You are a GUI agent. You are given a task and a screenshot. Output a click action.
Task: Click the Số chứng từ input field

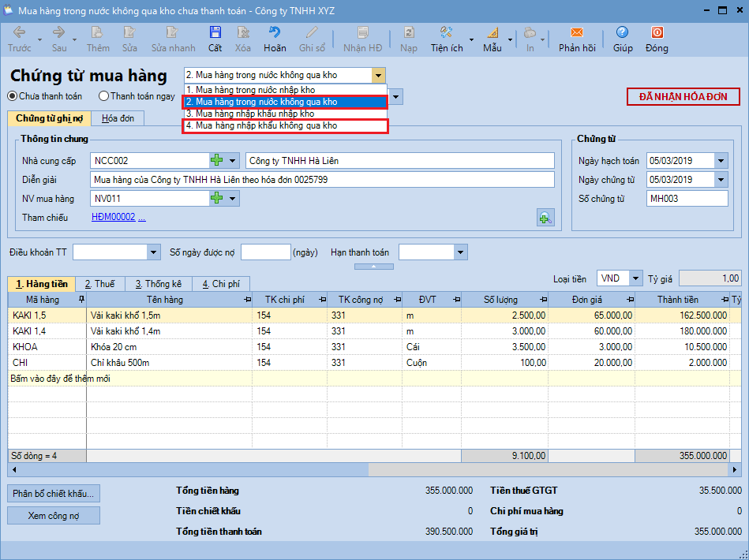(687, 199)
